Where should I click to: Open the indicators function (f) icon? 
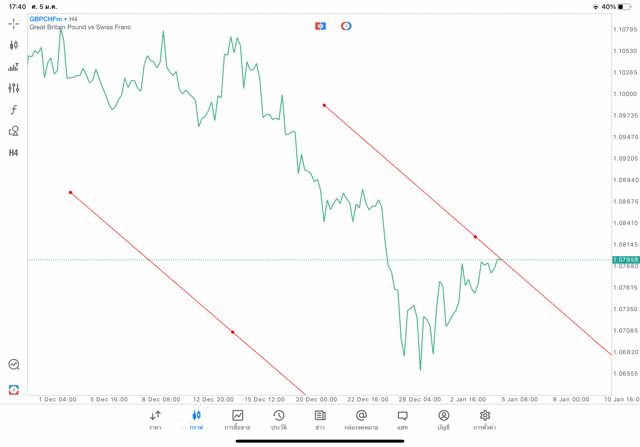coord(14,110)
